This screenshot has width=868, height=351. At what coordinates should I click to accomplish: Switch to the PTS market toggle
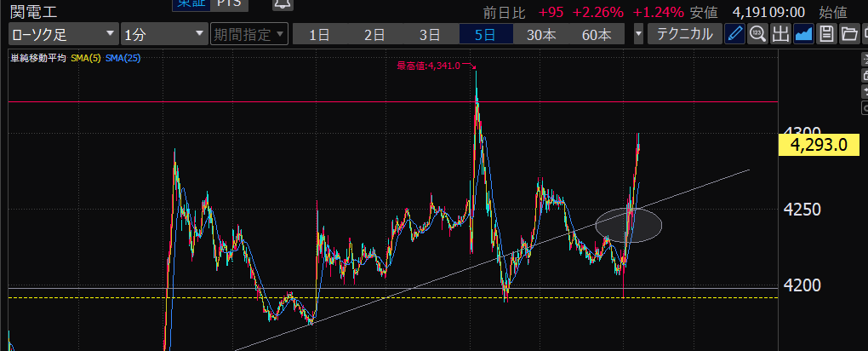228,4
